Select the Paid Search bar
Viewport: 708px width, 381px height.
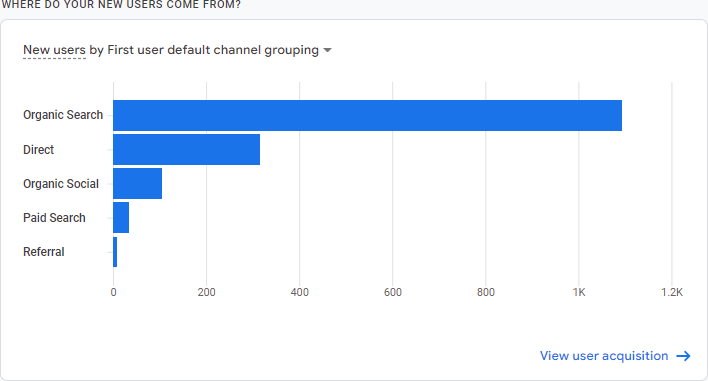[121, 218]
